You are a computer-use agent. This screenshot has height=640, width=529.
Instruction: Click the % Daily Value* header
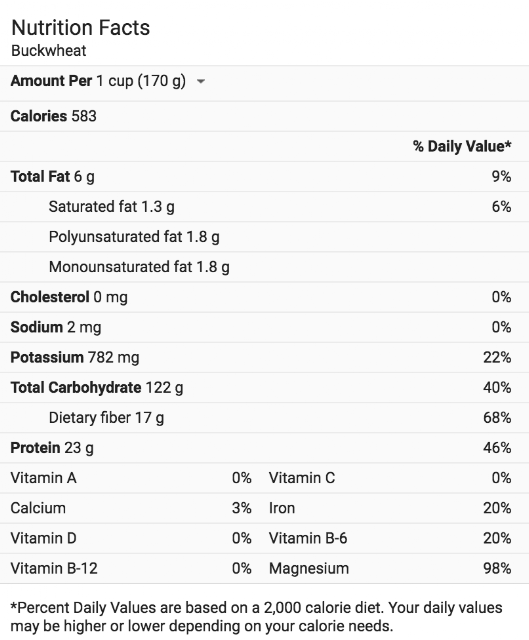[462, 146]
